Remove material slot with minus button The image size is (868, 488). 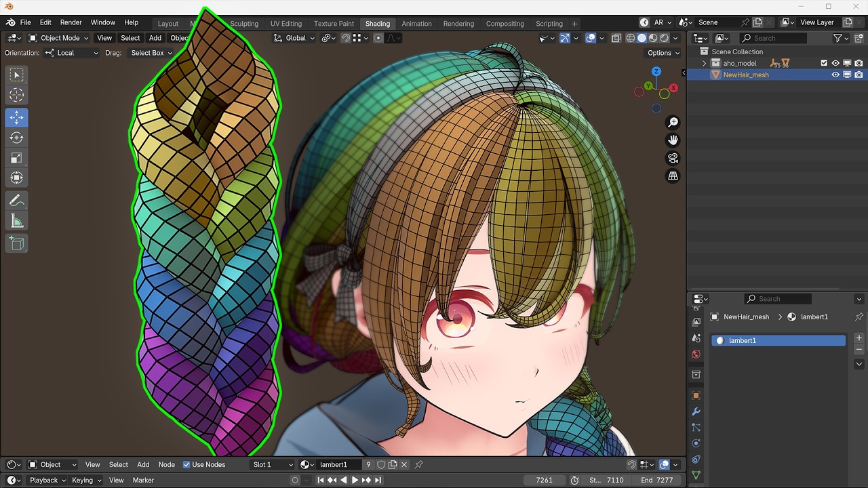(859, 349)
